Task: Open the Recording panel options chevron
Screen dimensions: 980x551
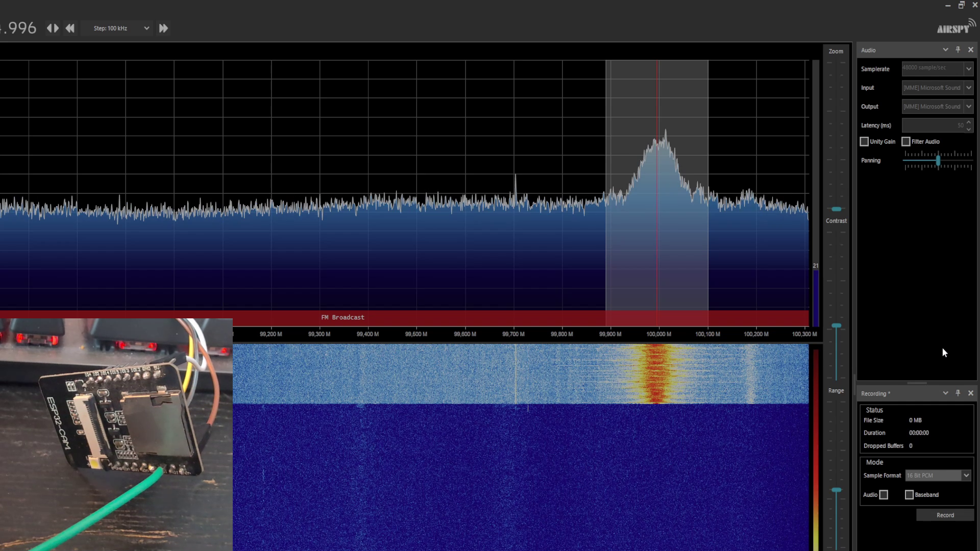Action: pyautogui.click(x=945, y=393)
